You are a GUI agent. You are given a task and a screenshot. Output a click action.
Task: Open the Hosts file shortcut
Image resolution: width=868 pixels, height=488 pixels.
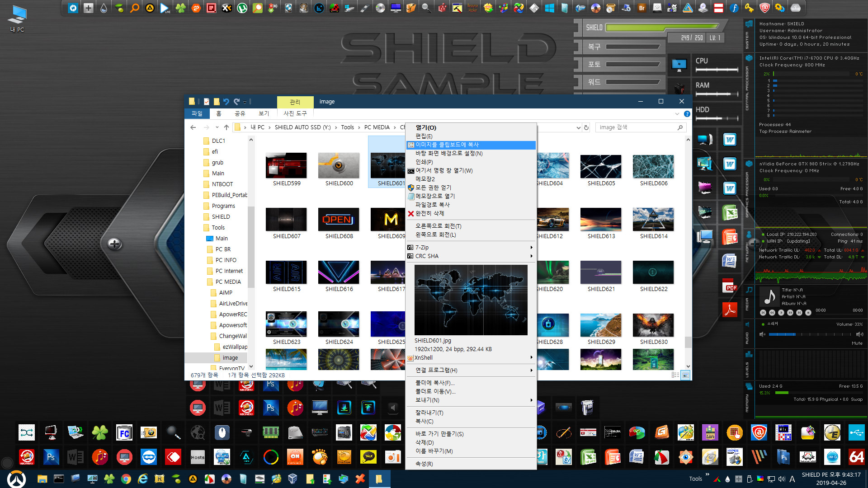point(198,457)
